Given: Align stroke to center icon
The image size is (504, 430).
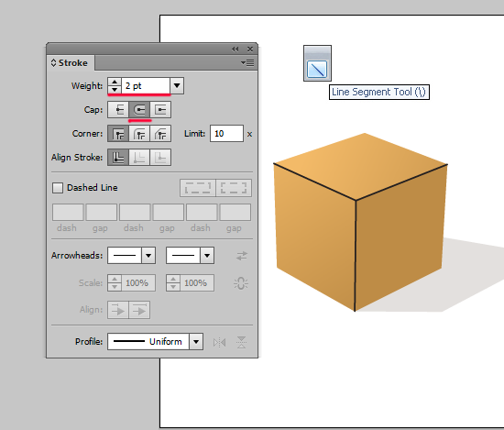Looking at the screenshot, I should pos(118,158).
